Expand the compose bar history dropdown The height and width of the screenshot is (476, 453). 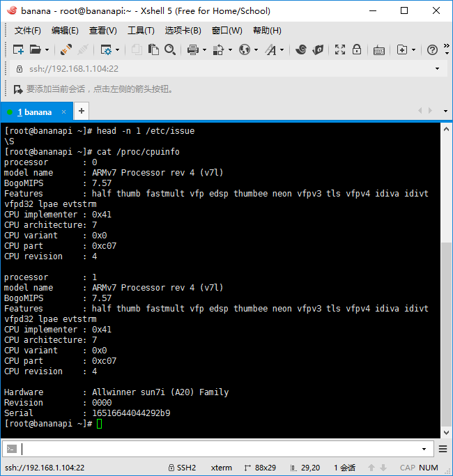[x=424, y=449]
